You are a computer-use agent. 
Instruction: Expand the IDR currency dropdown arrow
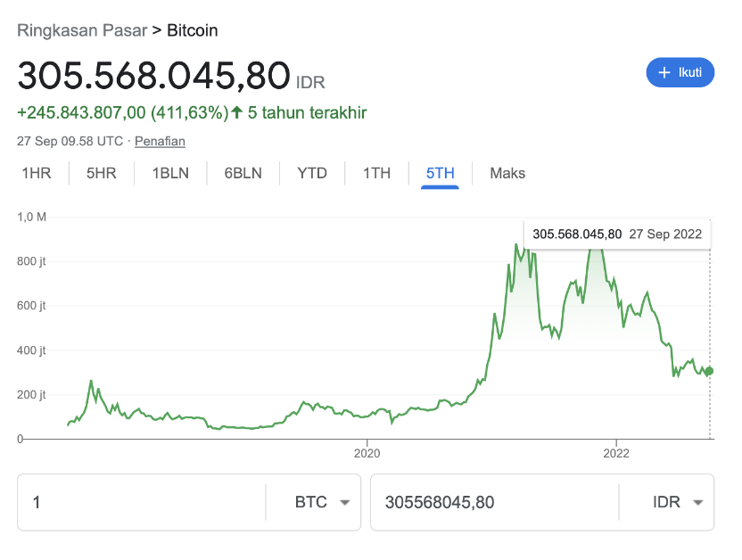click(x=698, y=502)
